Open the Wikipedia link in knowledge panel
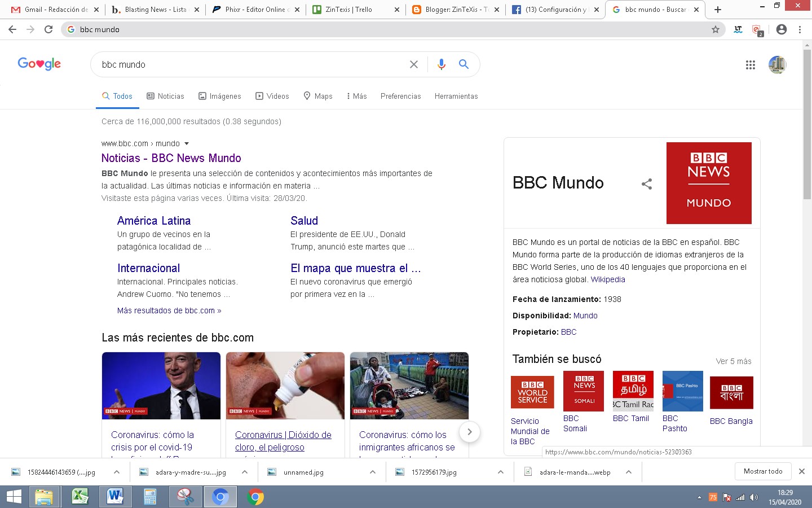Screen dimensions: 812x508 coord(608,279)
